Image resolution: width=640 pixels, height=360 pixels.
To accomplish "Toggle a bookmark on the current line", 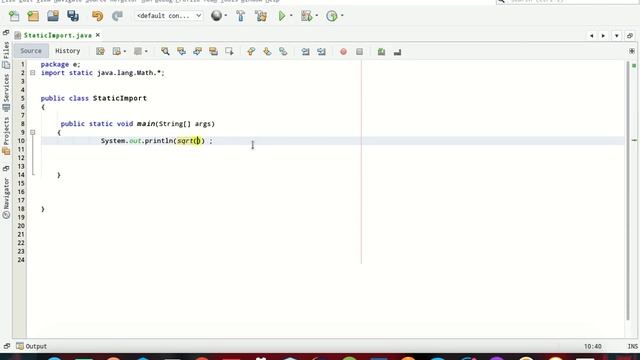I will pyautogui.click(x=283, y=51).
